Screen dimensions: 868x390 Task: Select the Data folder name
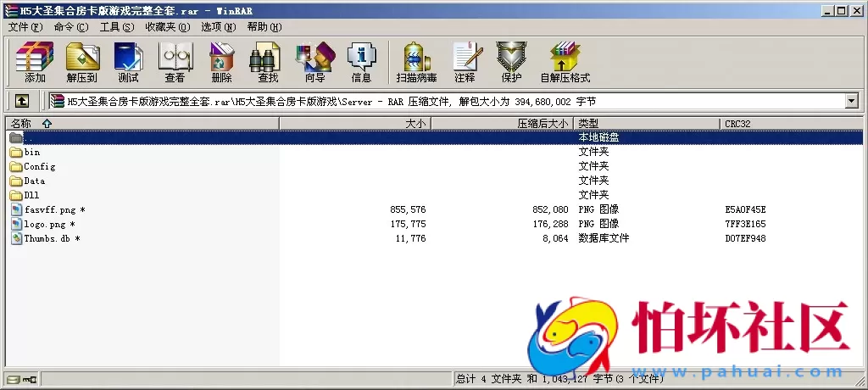(34, 181)
